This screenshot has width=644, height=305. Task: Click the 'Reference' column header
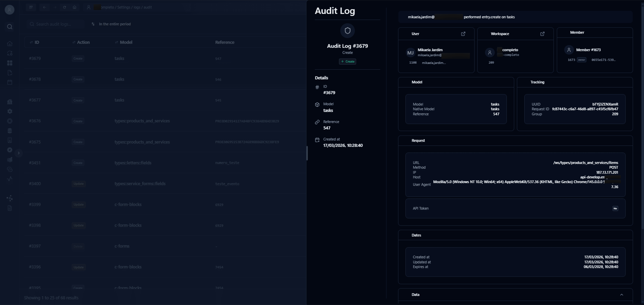pyautogui.click(x=225, y=43)
